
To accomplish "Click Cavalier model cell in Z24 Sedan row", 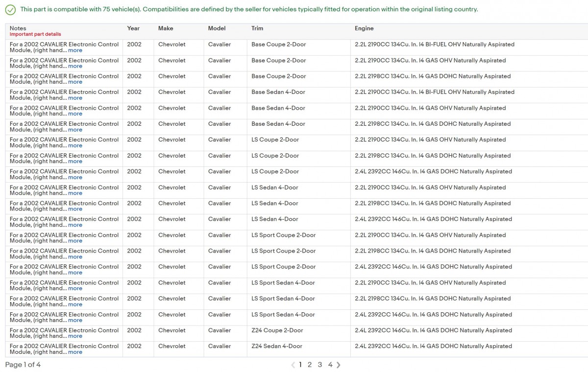I will point(219,346).
